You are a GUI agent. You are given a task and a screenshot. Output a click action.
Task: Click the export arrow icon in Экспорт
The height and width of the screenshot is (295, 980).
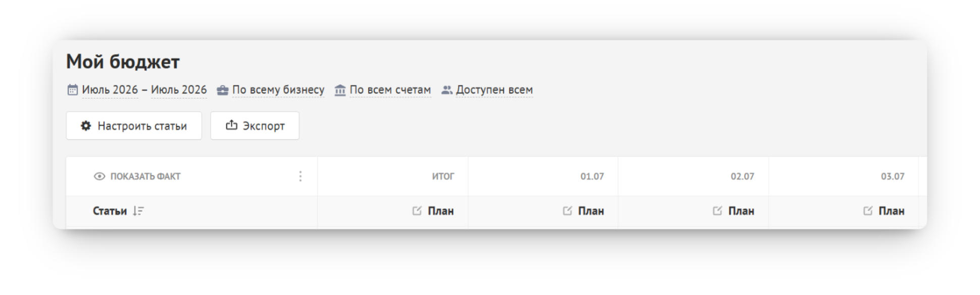(x=231, y=125)
